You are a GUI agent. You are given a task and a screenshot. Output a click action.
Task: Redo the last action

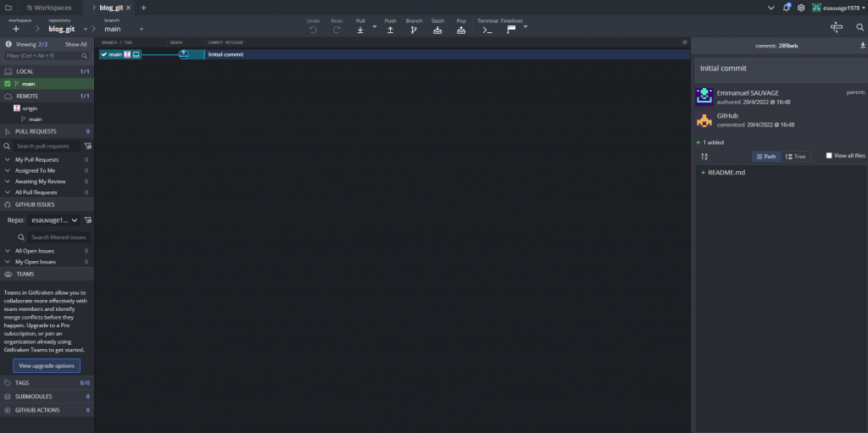pyautogui.click(x=337, y=26)
